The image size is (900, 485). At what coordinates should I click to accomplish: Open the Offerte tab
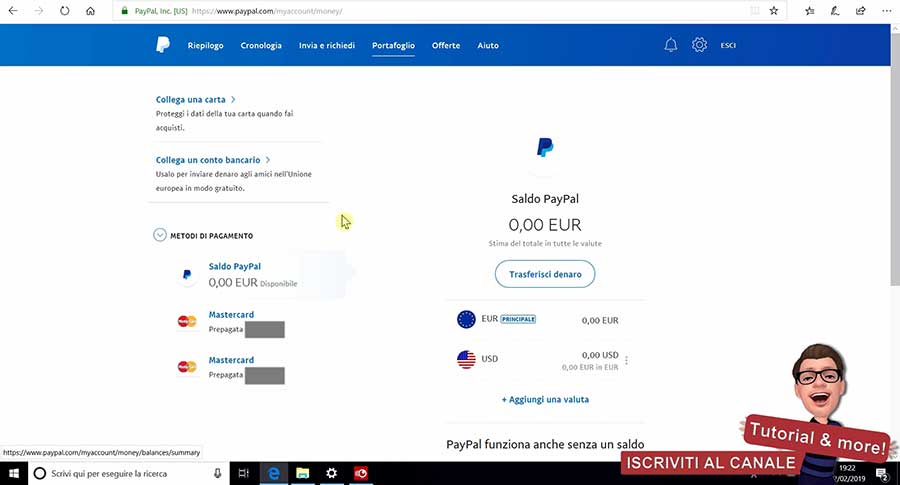pyautogui.click(x=446, y=45)
